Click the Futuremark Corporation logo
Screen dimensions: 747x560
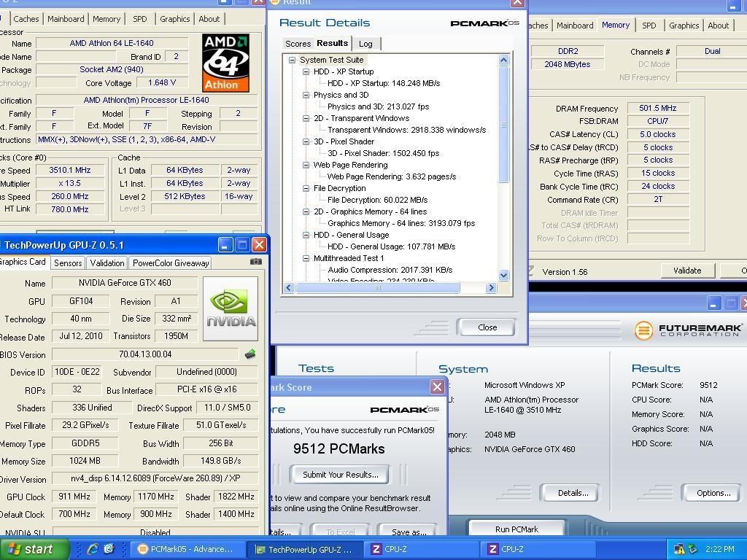(688, 330)
